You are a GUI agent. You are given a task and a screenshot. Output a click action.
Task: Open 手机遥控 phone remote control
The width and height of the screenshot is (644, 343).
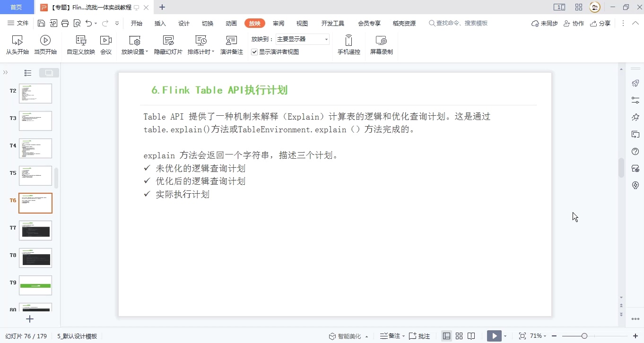click(348, 44)
